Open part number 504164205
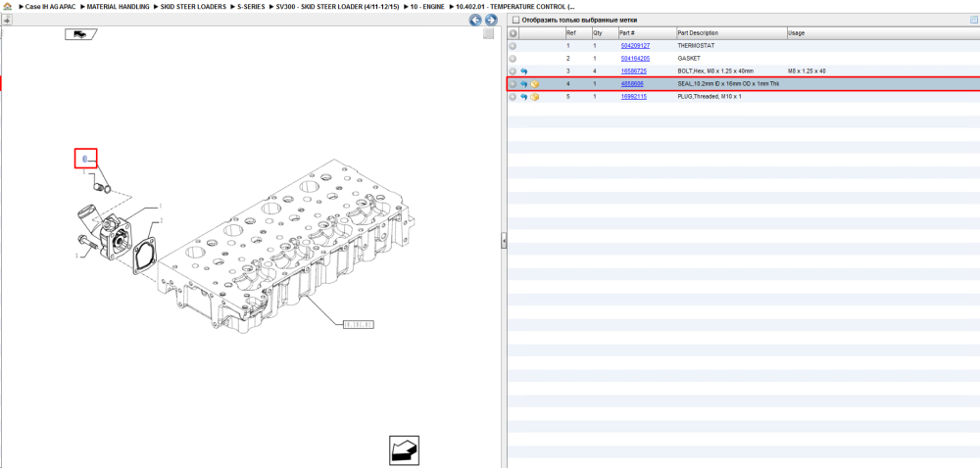 (x=635, y=58)
